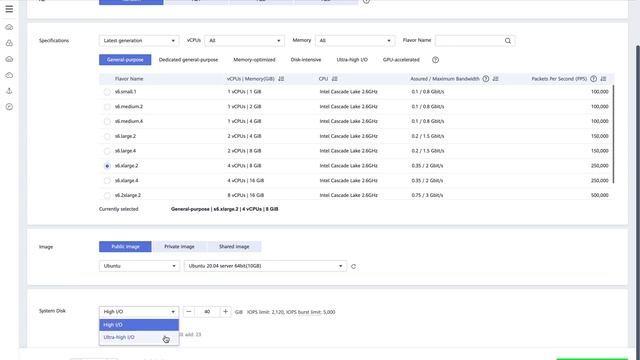
Task: Click the 500,000 packets per second value
Action: tap(600, 196)
